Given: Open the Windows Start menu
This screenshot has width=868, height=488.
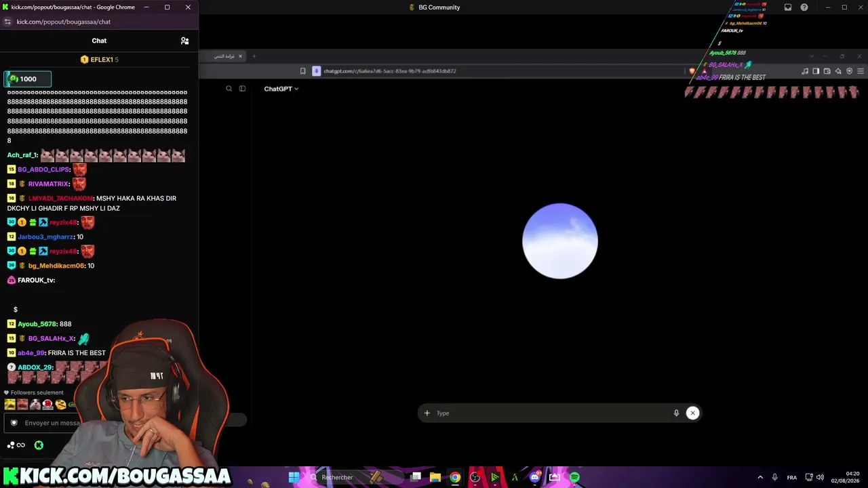Looking at the screenshot, I should 294,477.
